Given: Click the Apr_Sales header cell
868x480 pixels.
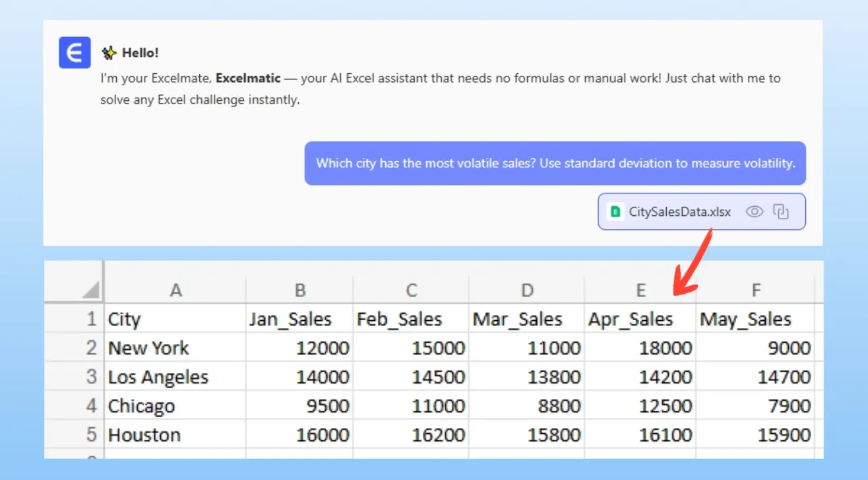Looking at the screenshot, I should point(640,320).
